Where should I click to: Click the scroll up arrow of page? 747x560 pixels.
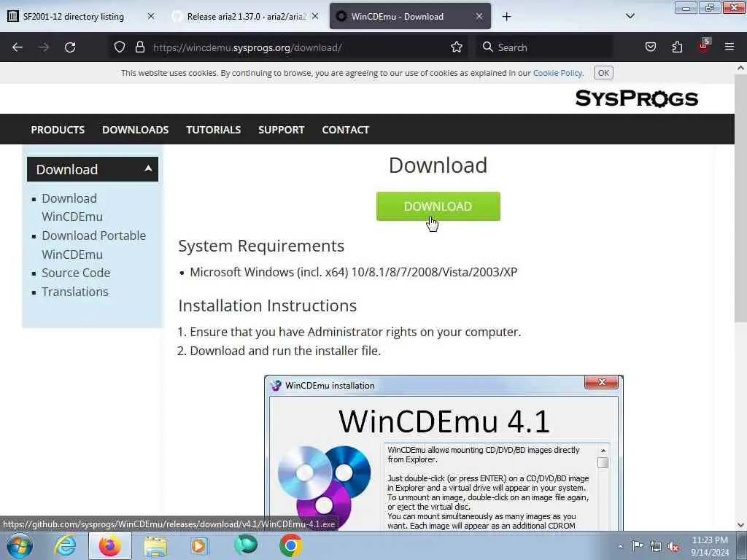tap(740, 68)
